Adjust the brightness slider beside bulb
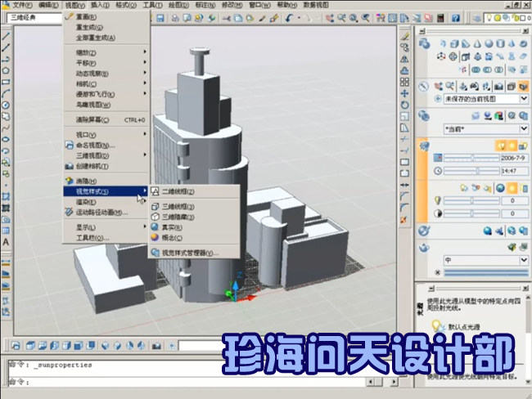532x399 pixels. [471, 200]
